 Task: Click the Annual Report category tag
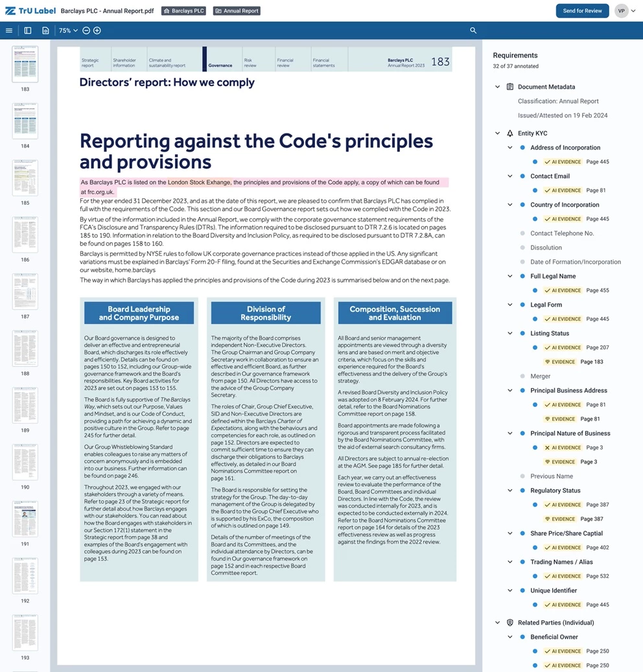click(237, 11)
